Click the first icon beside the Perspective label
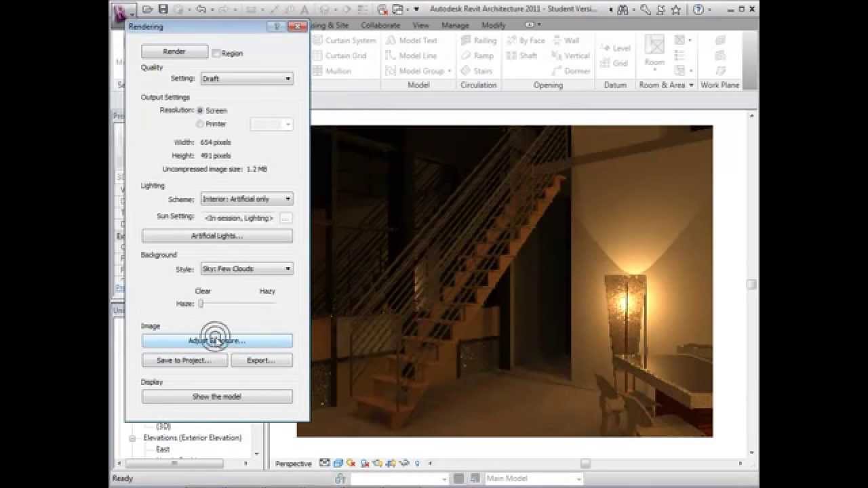 click(324, 464)
